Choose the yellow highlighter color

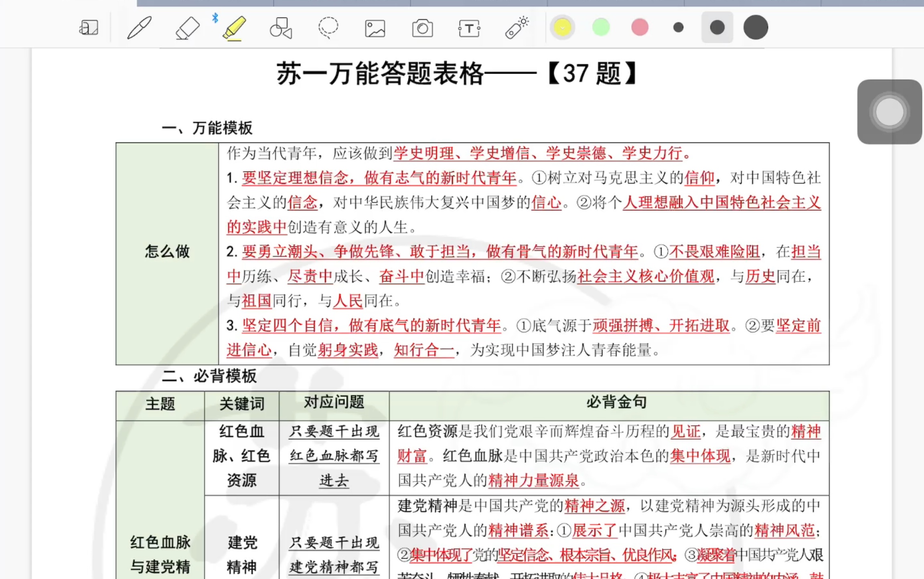coord(562,28)
